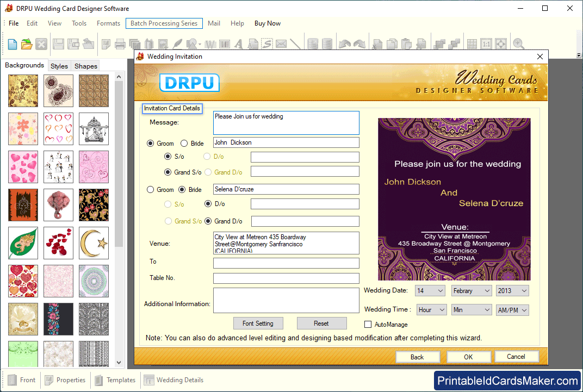Viewport: 583px width, 392px height.
Task: Click the bring to front toolbar icon
Action: click(439, 44)
